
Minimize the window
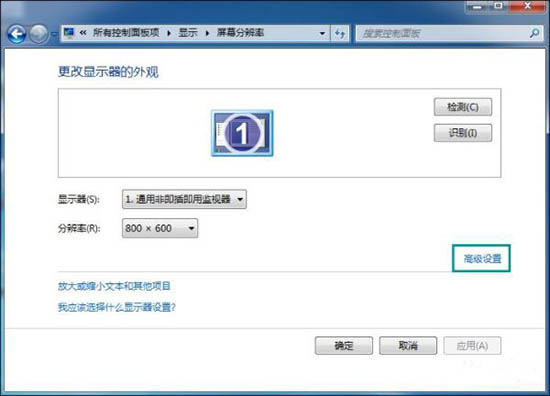(477, 6)
